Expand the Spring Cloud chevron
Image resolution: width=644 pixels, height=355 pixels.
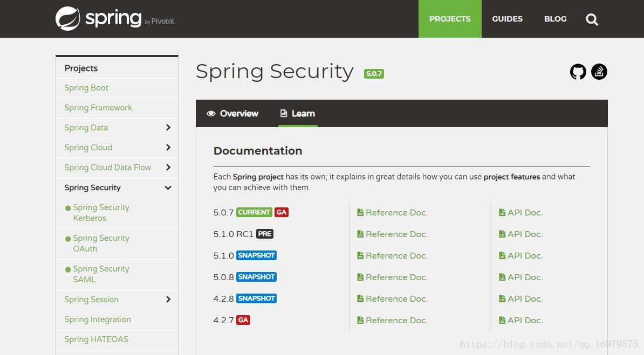pyautogui.click(x=168, y=148)
